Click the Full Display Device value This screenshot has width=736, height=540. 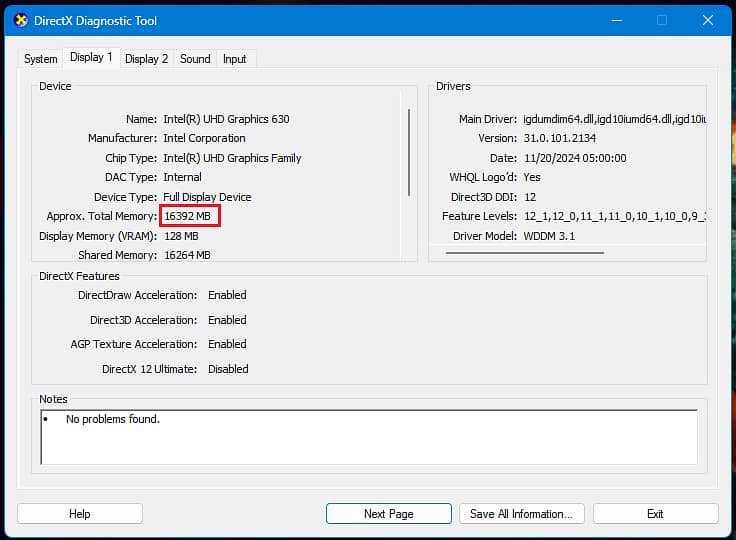tap(207, 197)
